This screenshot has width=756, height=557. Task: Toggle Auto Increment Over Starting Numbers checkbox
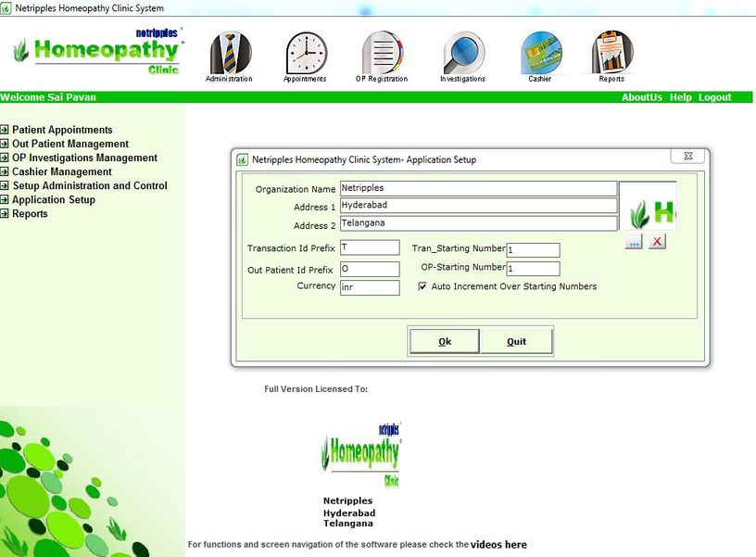[x=422, y=286]
